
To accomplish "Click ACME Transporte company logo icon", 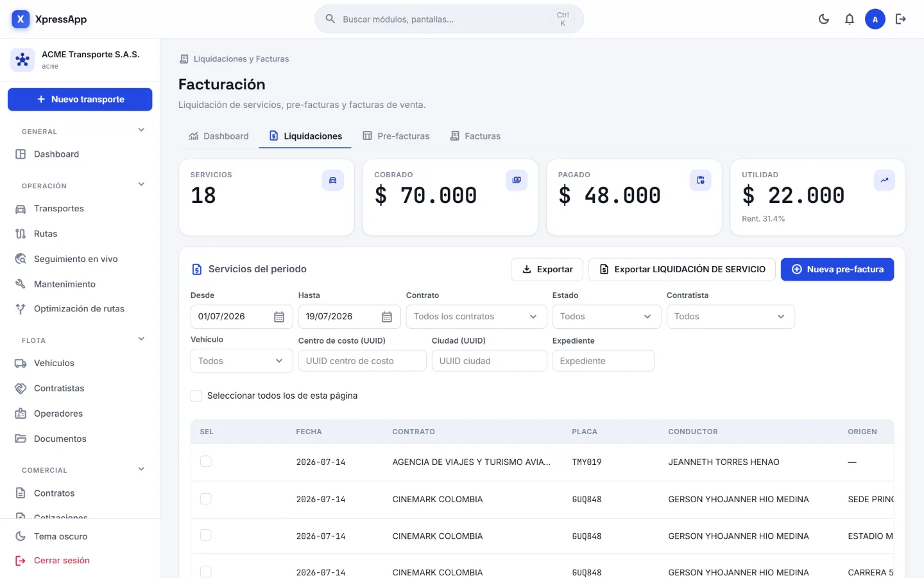I will point(22,60).
